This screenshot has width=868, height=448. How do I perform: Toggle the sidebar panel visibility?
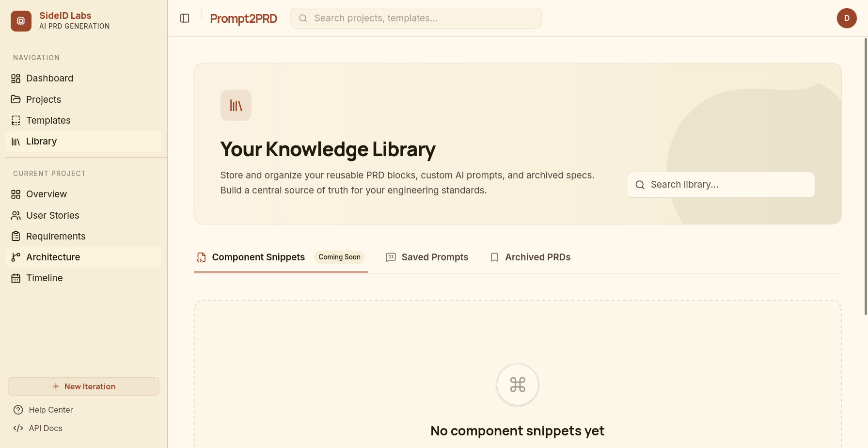[185, 18]
